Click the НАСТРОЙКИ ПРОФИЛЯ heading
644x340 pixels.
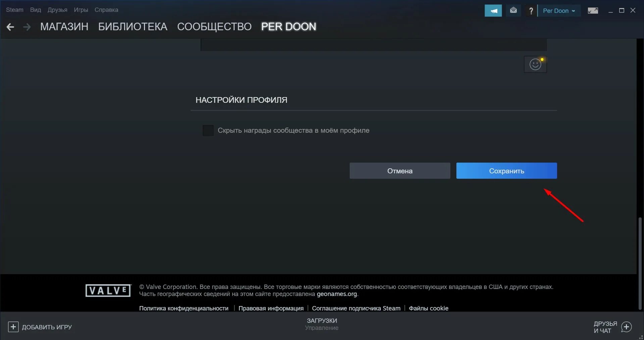click(x=241, y=100)
